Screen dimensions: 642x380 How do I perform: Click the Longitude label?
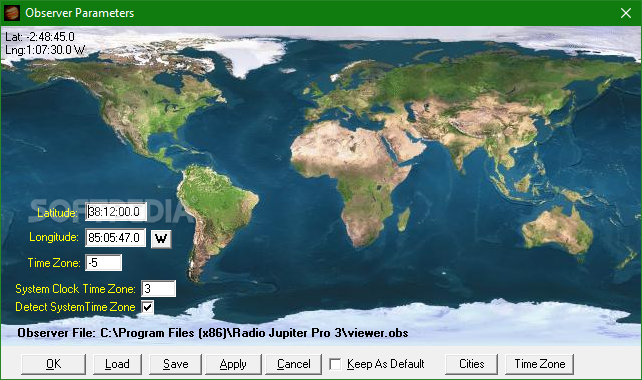pyautogui.click(x=54, y=237)
